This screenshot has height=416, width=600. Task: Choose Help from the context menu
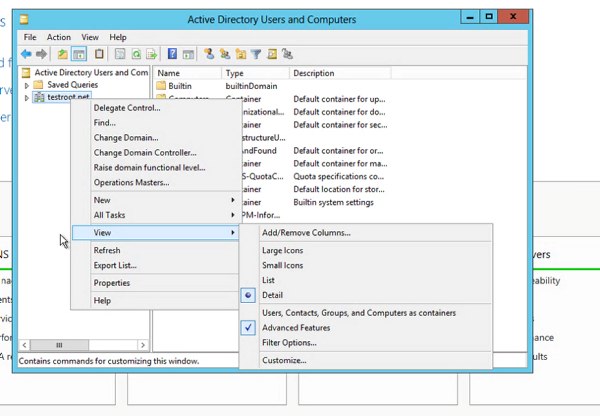point(155,300)
